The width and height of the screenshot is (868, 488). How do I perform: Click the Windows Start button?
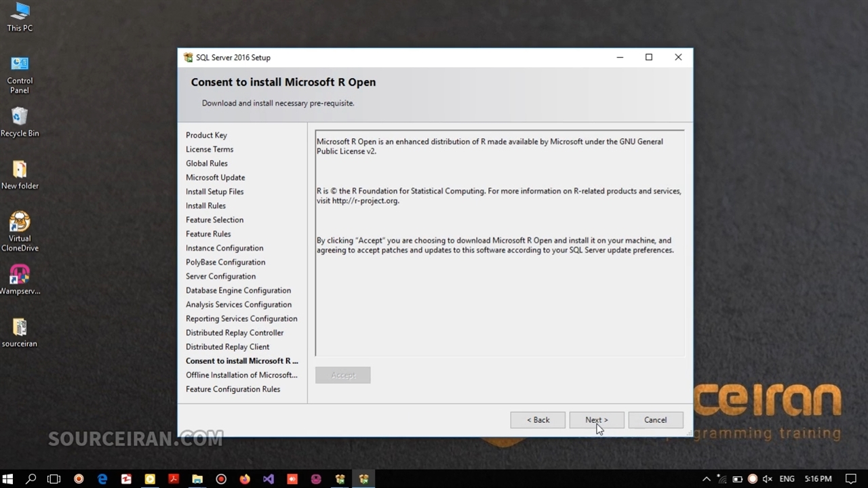pyautogui.click(x=8, y=479)
